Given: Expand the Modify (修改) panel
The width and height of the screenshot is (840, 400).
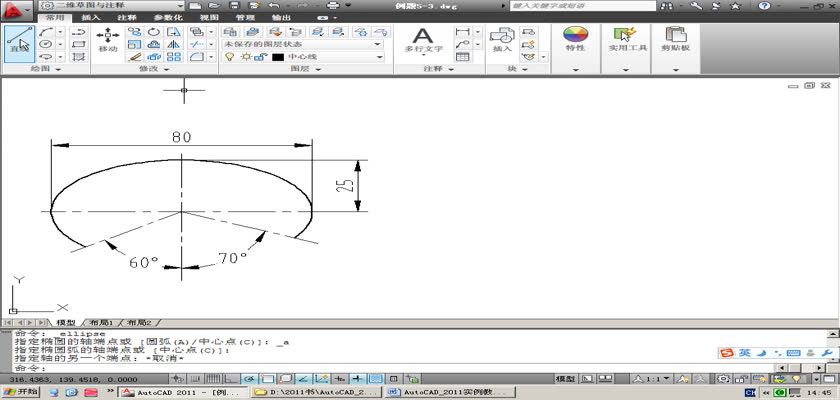Looking at the screenshot, I should pyautogui.click(x=154, y=69).
